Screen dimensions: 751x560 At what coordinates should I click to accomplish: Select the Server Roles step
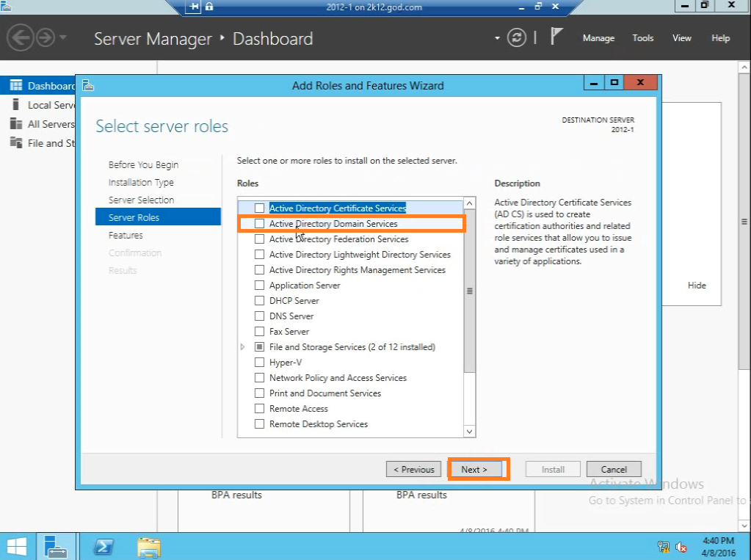[x=158, y=217]
